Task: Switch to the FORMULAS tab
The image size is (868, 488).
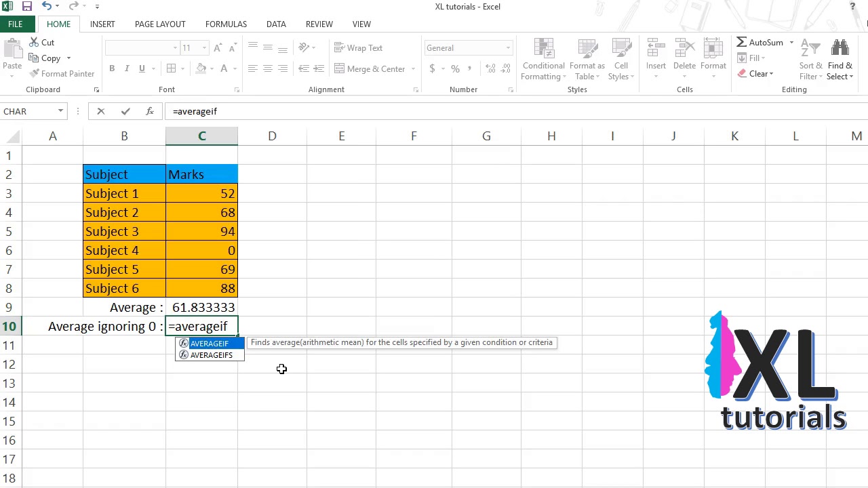Action: pos(226,24)
